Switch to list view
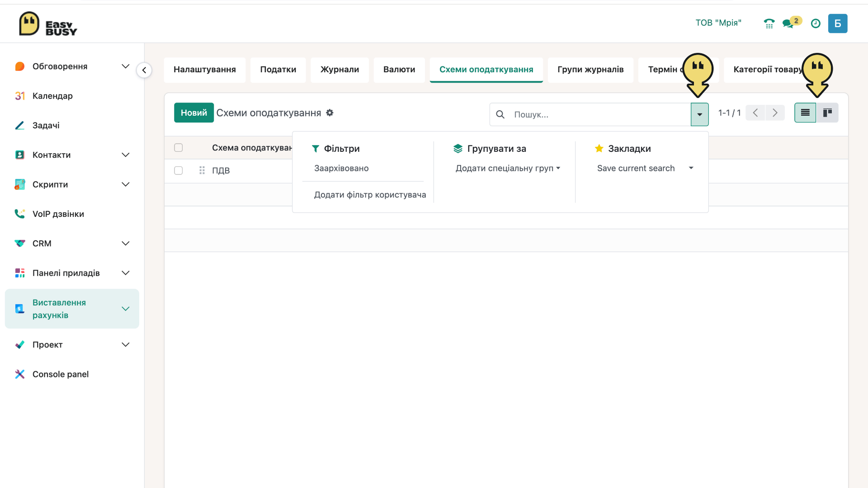868x488 pixels. tap(805, 113)
